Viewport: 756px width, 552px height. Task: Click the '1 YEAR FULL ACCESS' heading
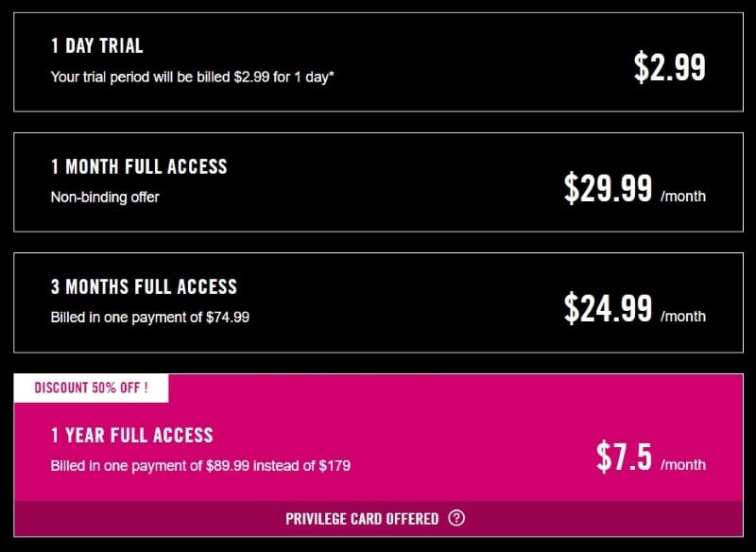click(x=131, y=435)
